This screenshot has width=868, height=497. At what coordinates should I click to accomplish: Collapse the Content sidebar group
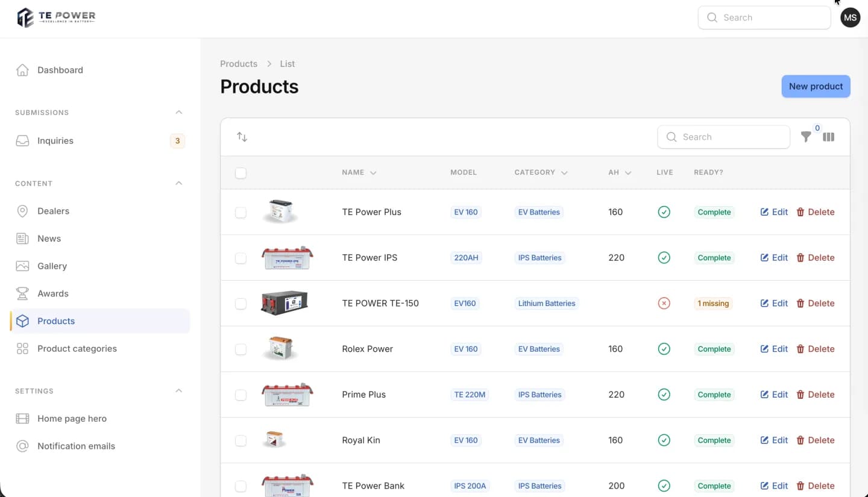click(178, 183)
